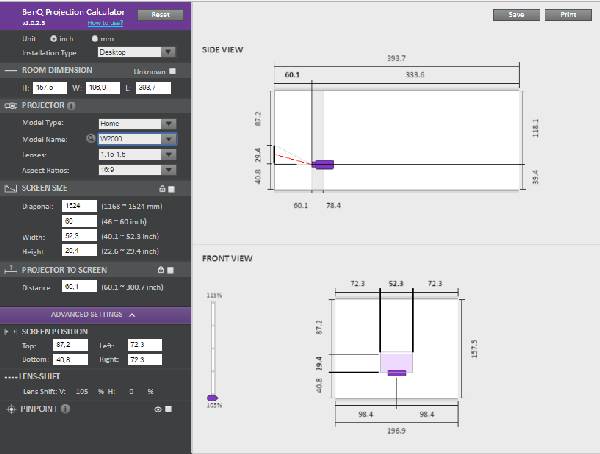Screen dimensions: 600x454
Task: Click the projector icon beside PROJECTOR heading
Action: coord(11,106)
